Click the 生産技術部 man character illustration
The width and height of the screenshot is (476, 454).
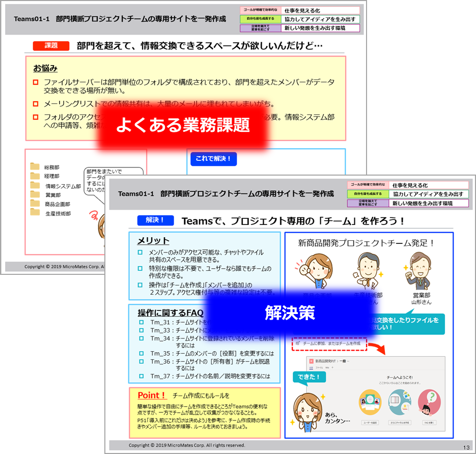point(368,271)
